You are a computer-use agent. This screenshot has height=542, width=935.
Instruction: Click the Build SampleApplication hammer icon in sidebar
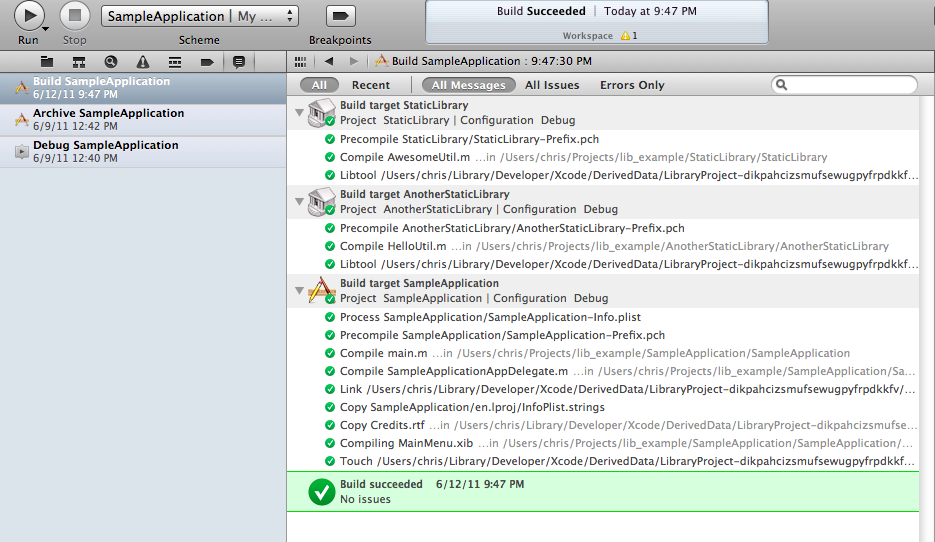21,88
